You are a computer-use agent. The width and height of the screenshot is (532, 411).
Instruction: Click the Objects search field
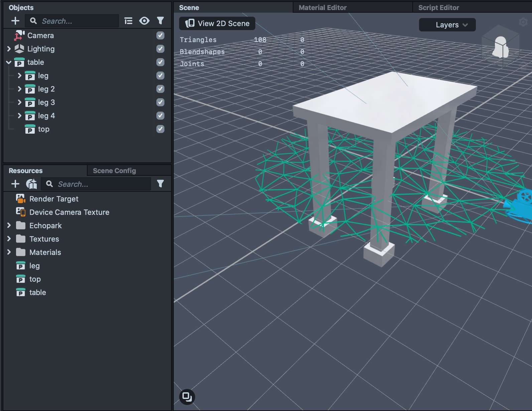[79, 21]
